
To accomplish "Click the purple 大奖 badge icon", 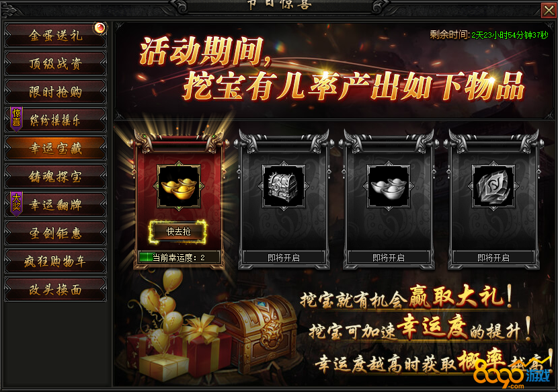I will coord(16,204).
